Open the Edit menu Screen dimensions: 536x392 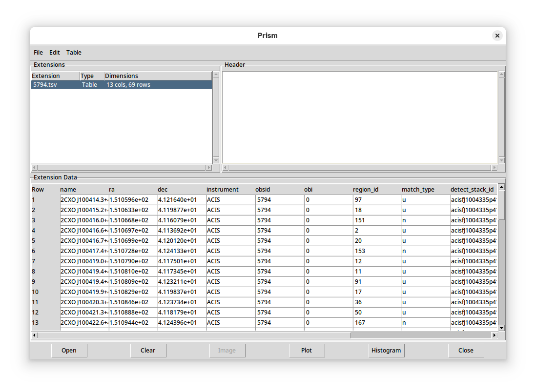click(x=54, y=53)
